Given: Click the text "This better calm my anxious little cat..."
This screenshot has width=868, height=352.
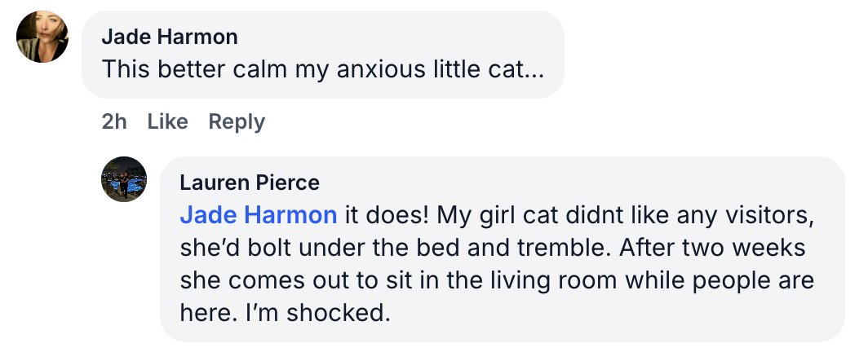Looking at the screenshot, I should coord(322,68).
